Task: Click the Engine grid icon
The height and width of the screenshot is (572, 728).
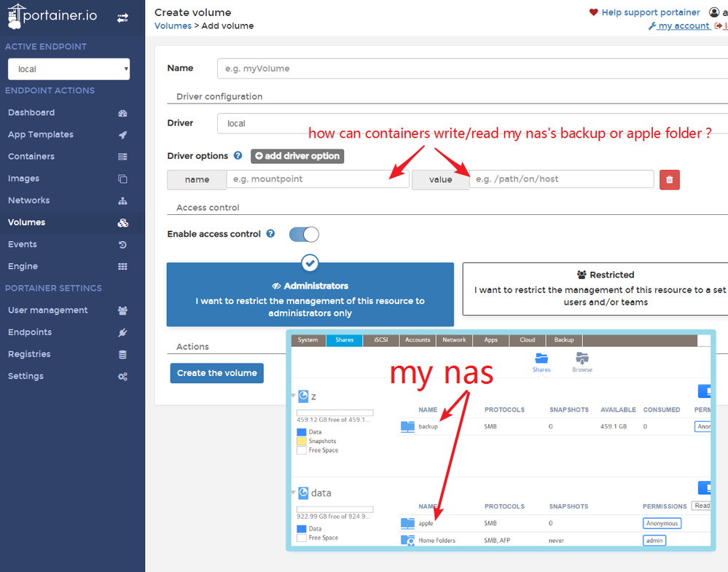Action: click(x=122, y=267)
